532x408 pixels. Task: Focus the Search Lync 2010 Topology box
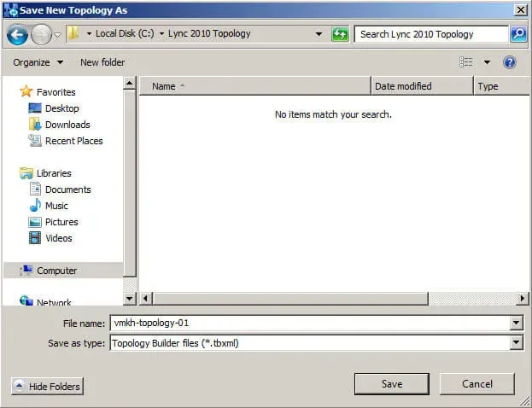(431, 34)
